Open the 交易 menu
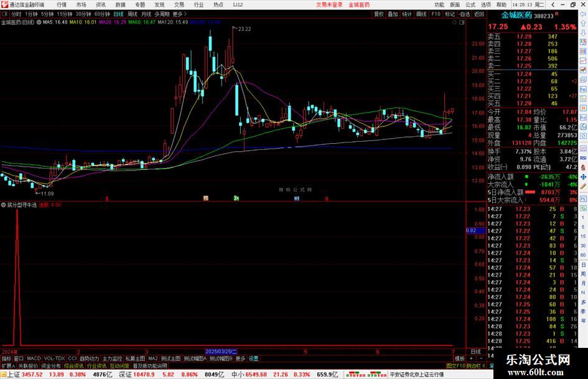 (x=179, y=5)
